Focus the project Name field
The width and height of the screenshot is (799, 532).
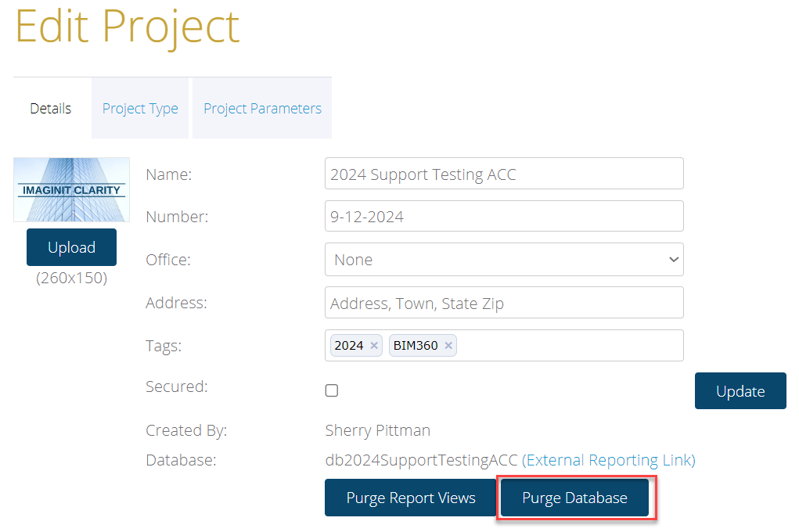point(504,174)
